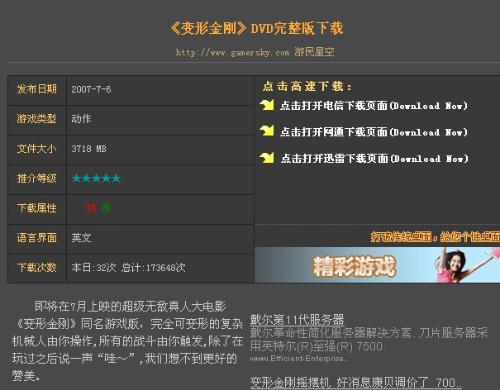Open 点击打开电信下载页面 (Download Now) link
The width and height of the screenshot is (500, 390).
[374, 106]
